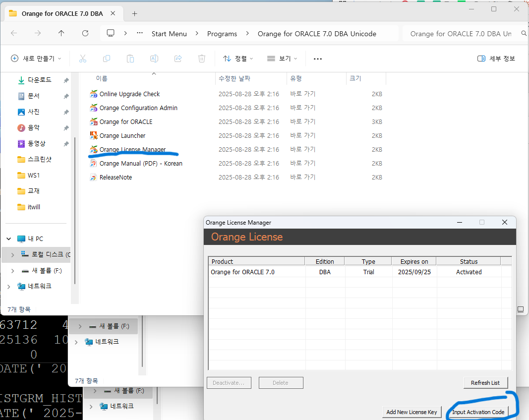Open the 교재 folder in sidebar

pyautogui.click(x=29, y=191)
